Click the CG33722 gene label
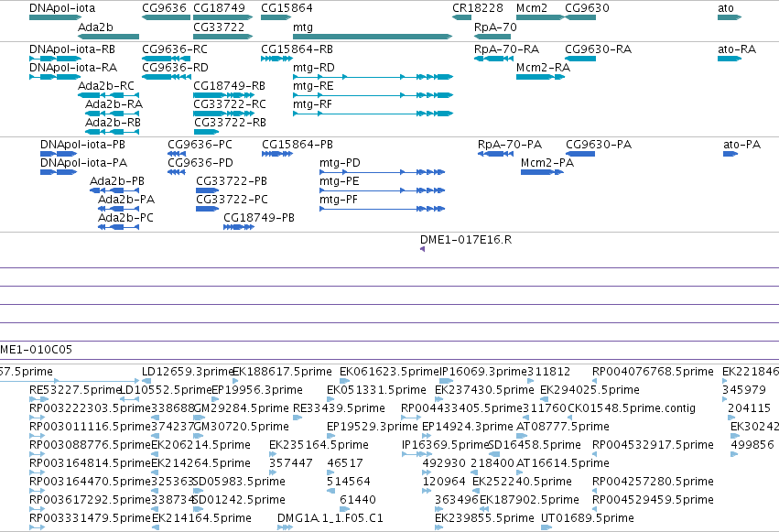 pos(219,27)
